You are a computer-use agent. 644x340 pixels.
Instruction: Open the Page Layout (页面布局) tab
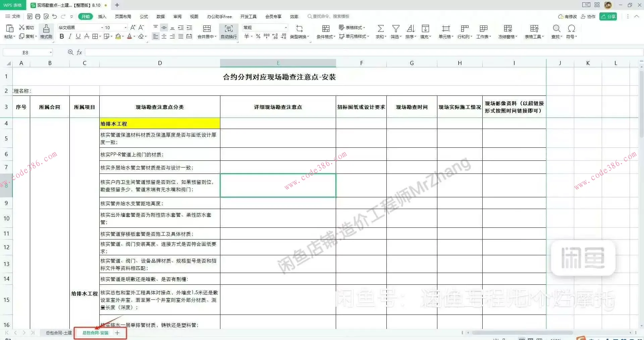coord(123,16)
